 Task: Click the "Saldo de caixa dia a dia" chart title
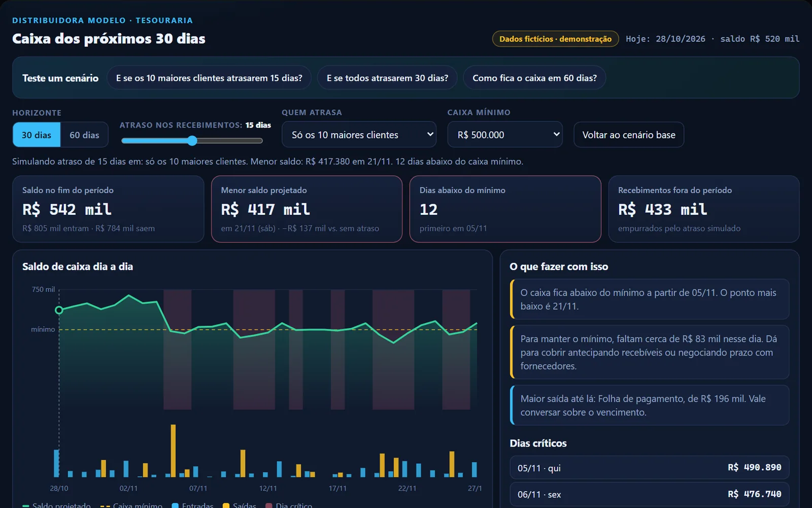pyautogui.click(x=78, y=267)
